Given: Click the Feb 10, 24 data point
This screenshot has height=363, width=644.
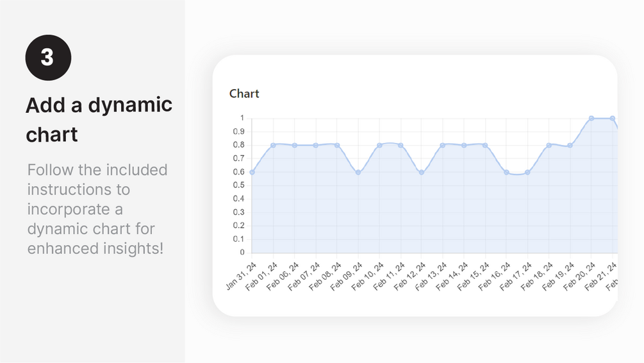Looking at the screenshot, I should click(379, 145).
